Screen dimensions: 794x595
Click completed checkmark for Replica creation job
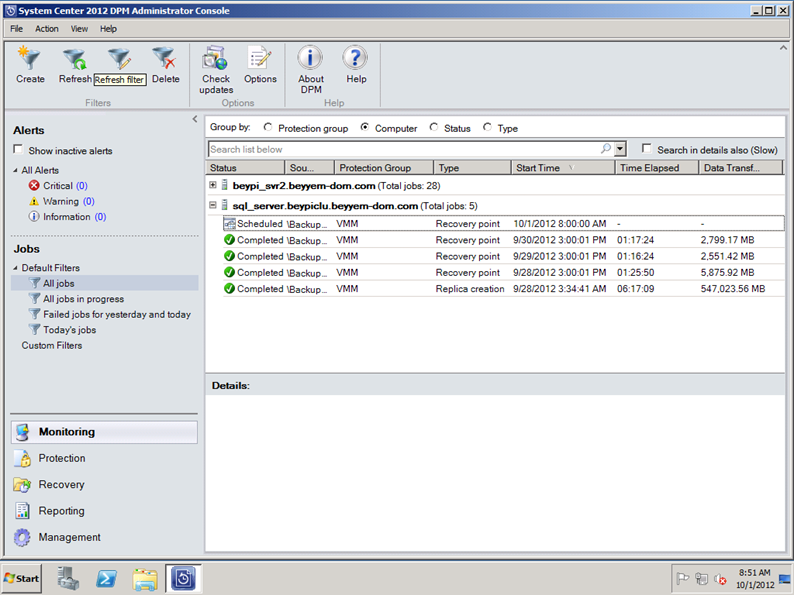point(229,289)
